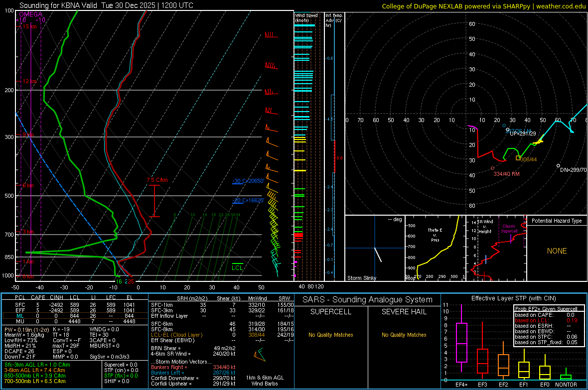Click the Theta-E v. Pres panel label
Image resolution: width=588 pixels, height=390 pixels.
[435, 235]
